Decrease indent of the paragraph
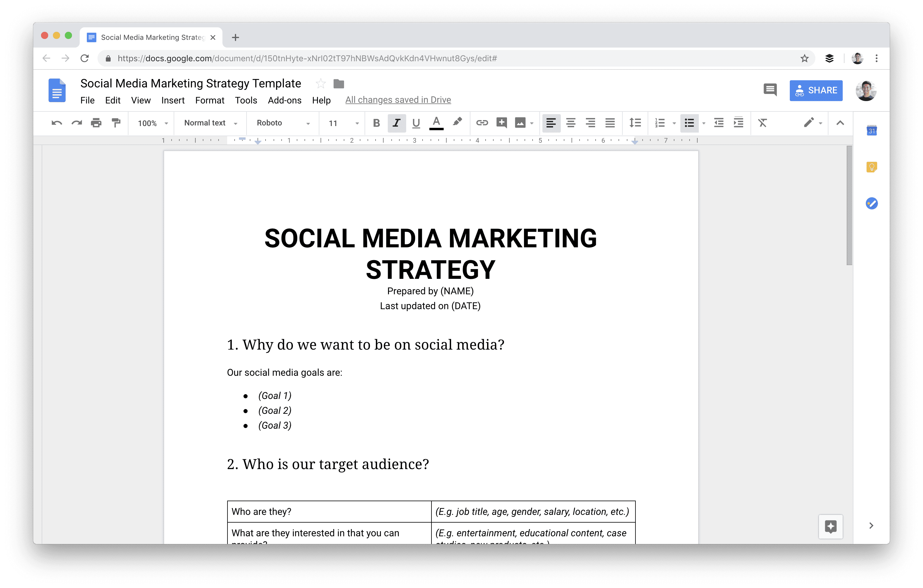The height and width of the screenshot is (588, 923). point(719,123)
